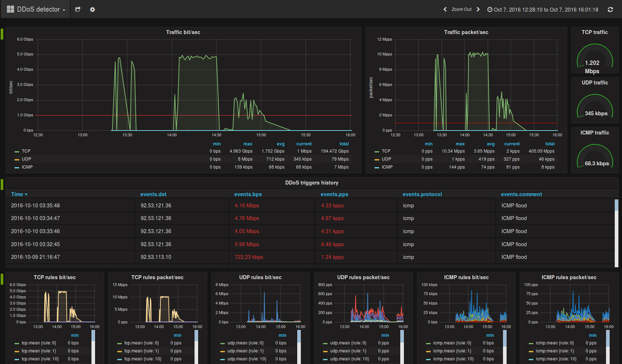Sort Traffic bit/sec legend by total
This screenshot has height=364, width=622.
(x=344, y=144)
